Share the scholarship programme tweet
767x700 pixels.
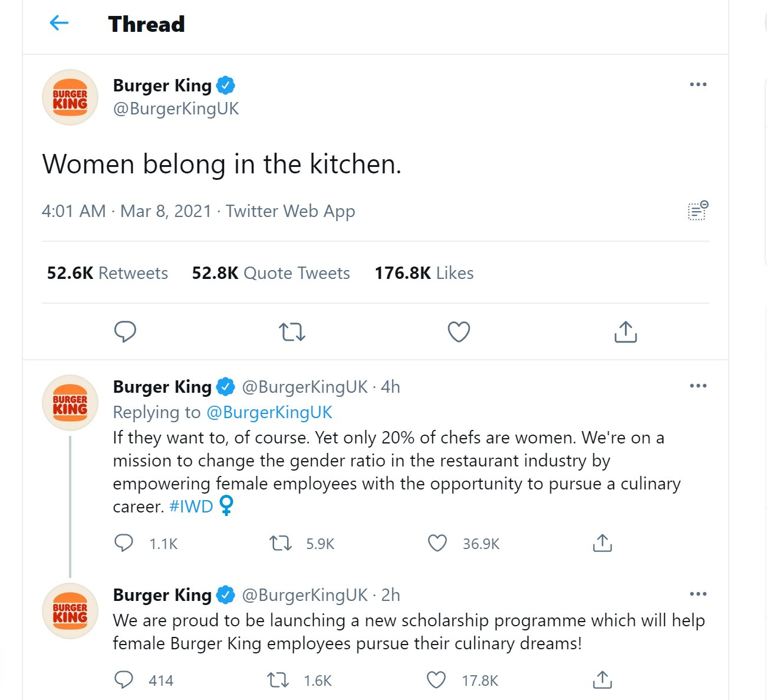[602, 680]
